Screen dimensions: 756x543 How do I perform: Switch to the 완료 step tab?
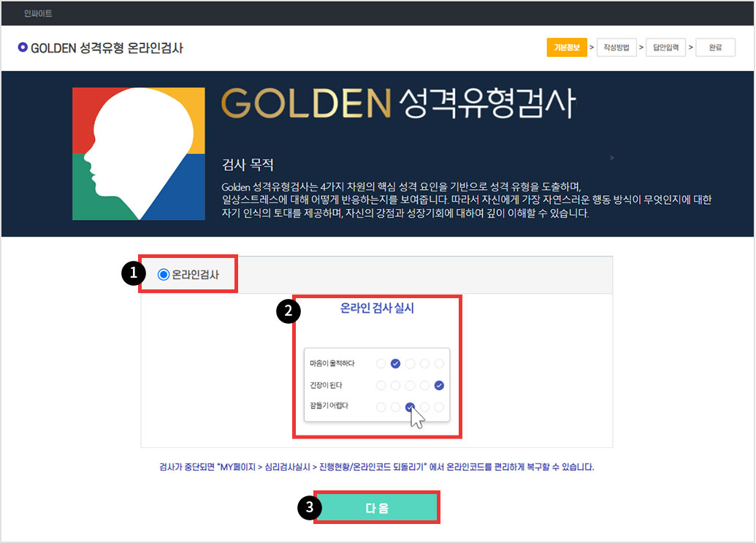point(716,47)
